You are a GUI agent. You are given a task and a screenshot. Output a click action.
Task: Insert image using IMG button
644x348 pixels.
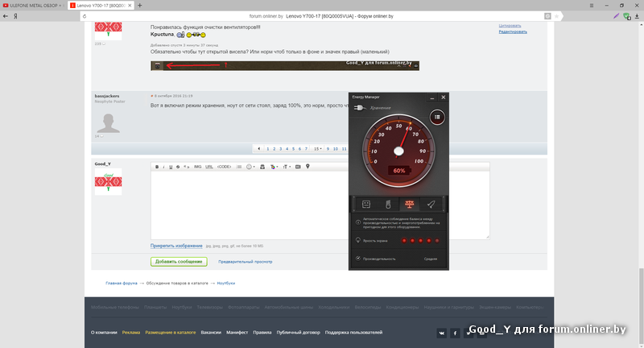197,167
